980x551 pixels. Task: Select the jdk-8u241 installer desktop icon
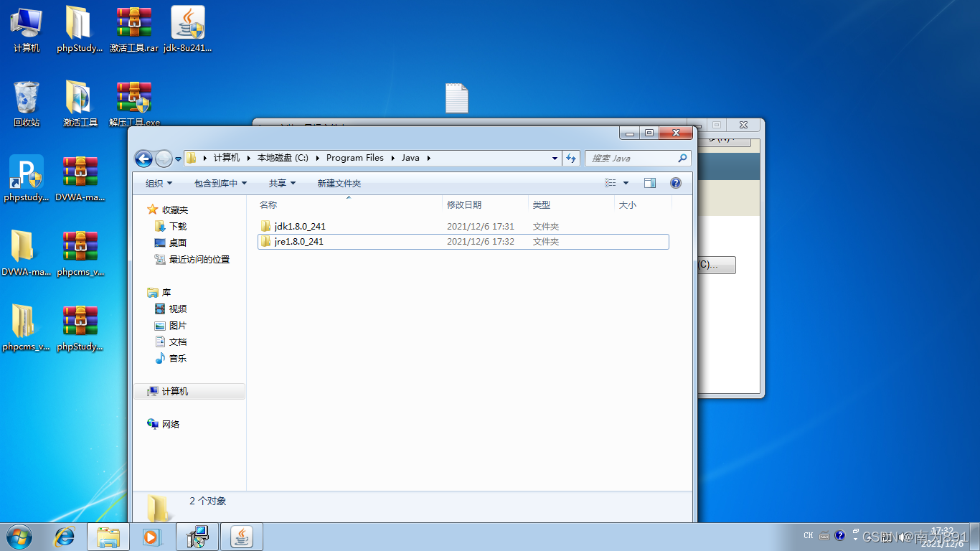click(188, 29)
